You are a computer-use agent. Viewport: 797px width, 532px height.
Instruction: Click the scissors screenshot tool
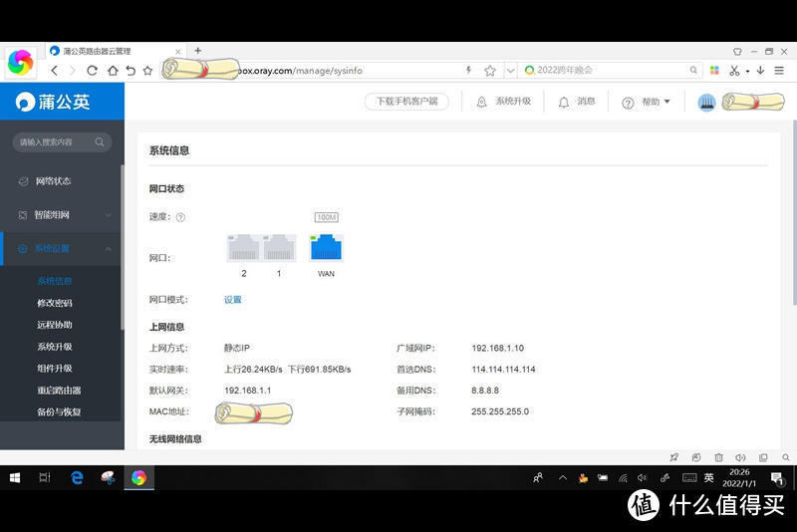coord(734,71)
